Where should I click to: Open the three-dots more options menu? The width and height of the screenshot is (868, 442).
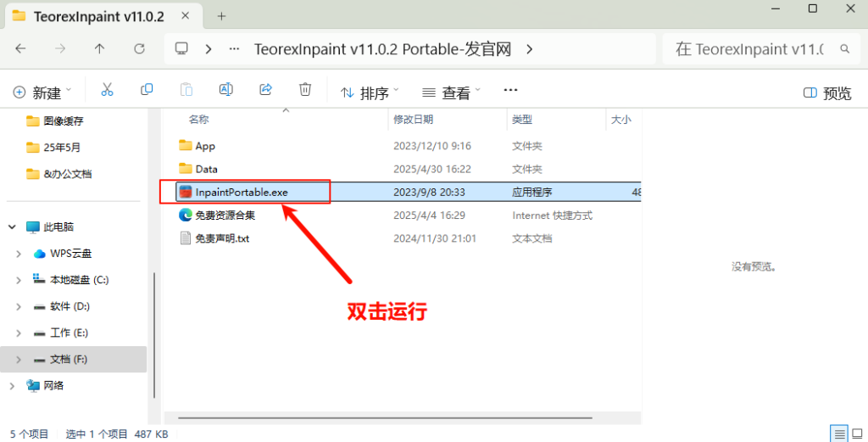[510, 90]
